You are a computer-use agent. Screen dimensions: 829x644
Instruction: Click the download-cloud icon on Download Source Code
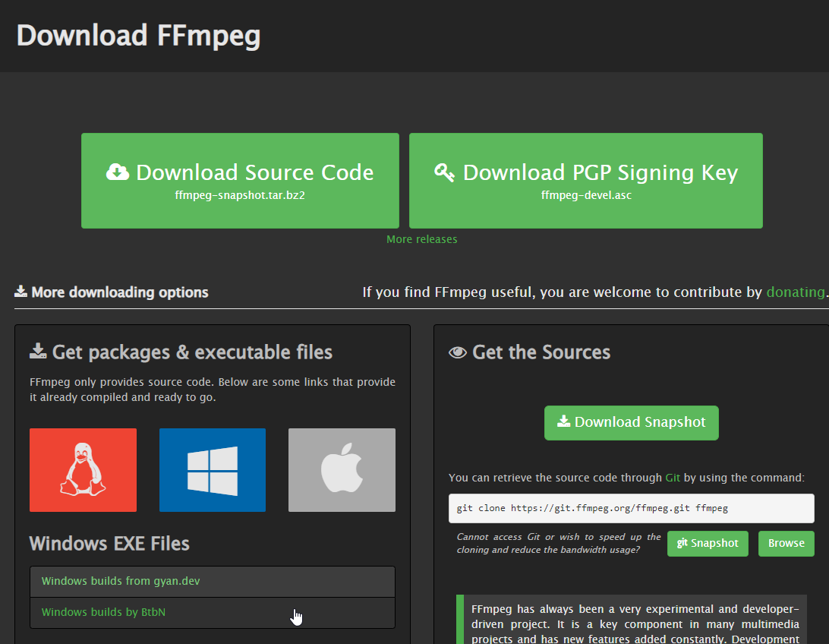[x=118, y=172]
